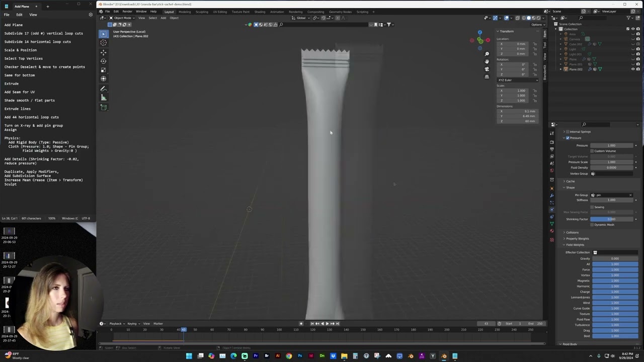Adjust the Shrinking Factor slider

(x=611, y=219)
